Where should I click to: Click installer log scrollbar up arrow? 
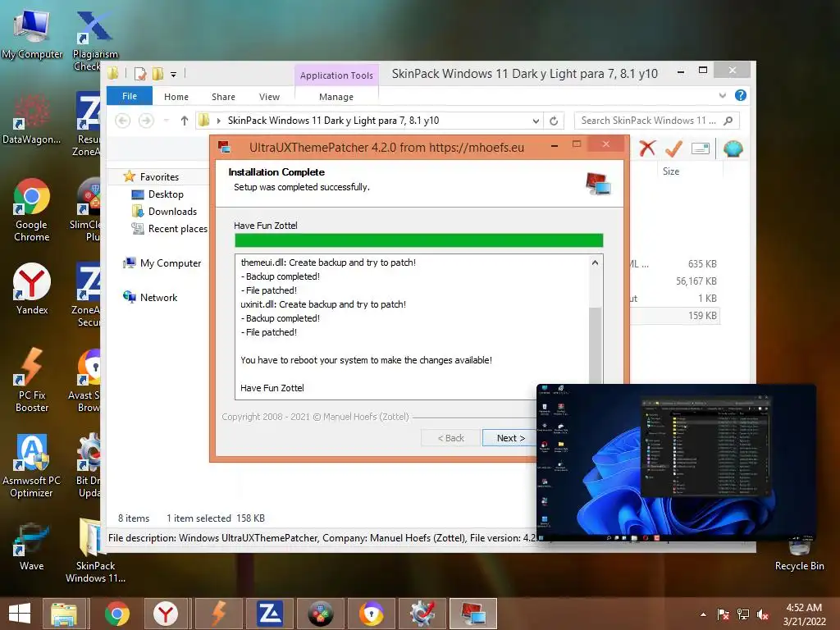596,262
